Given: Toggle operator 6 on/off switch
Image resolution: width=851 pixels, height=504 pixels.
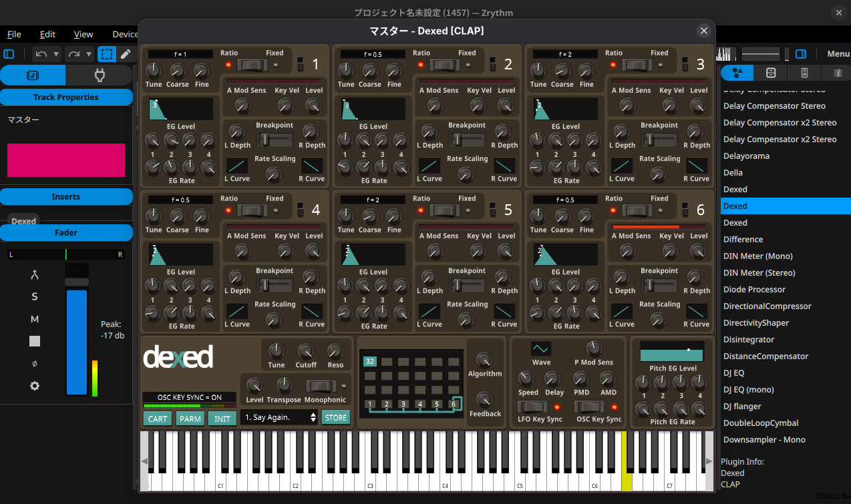Looking at the screenshot, I should point(686,210).
